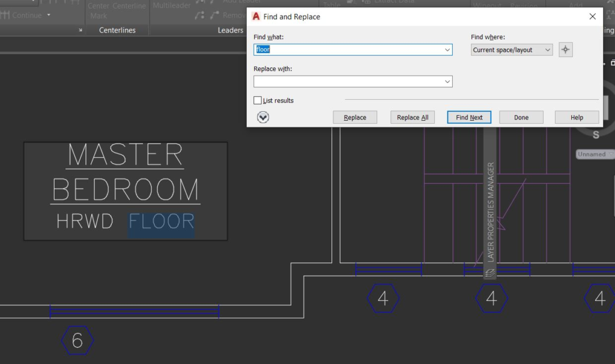Open the Replace with history dropdown

[447, 82]
